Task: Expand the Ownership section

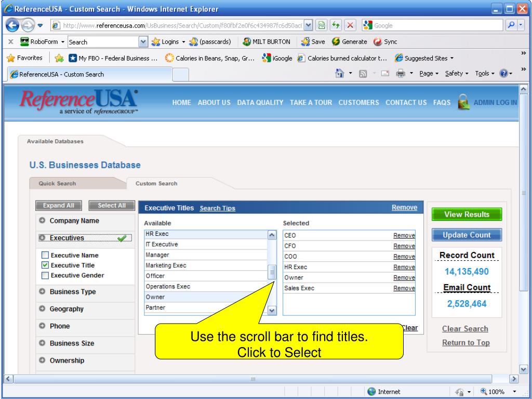Action: (42, 360)
